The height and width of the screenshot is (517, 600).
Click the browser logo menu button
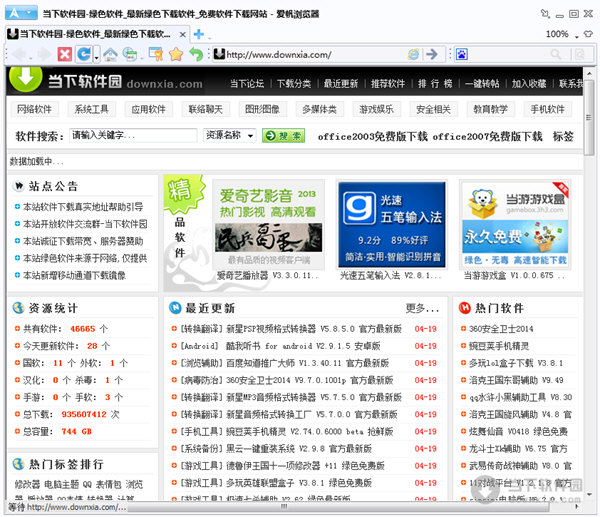pyautogui.click(x=21, y=13)
